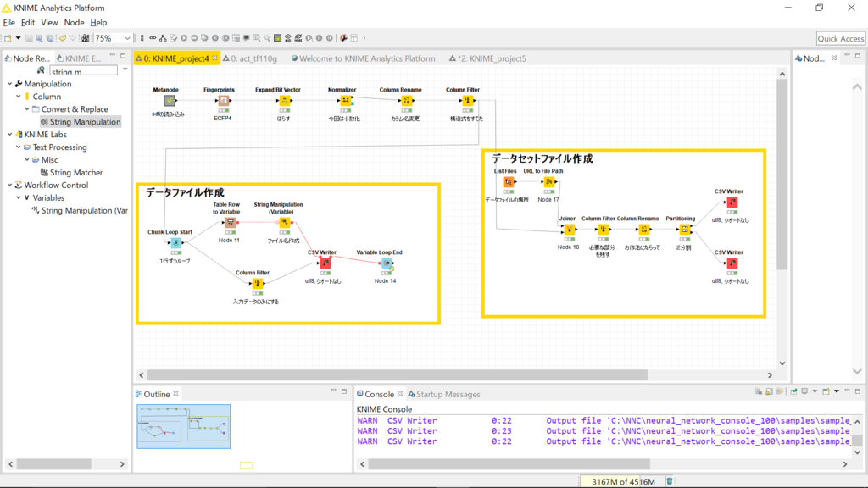The image size is (868, 488).
Task: Select the Chunk Loop Start node
Action: [x=175, y=242]
